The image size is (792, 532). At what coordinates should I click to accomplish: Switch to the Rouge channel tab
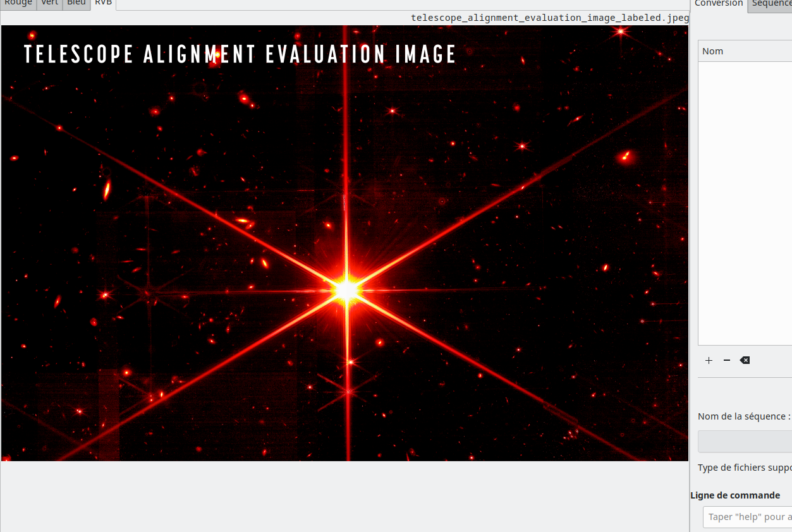coord(18,3)
